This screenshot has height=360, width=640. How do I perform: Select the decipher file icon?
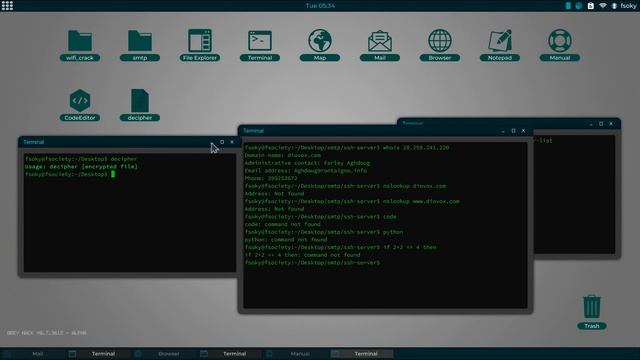tap(140, 105)
